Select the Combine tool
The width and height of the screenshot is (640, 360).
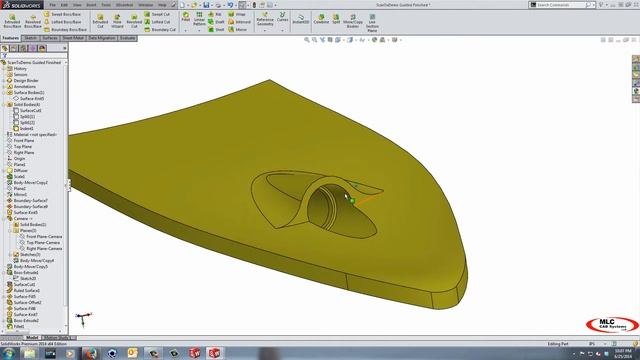coord(321,19)
